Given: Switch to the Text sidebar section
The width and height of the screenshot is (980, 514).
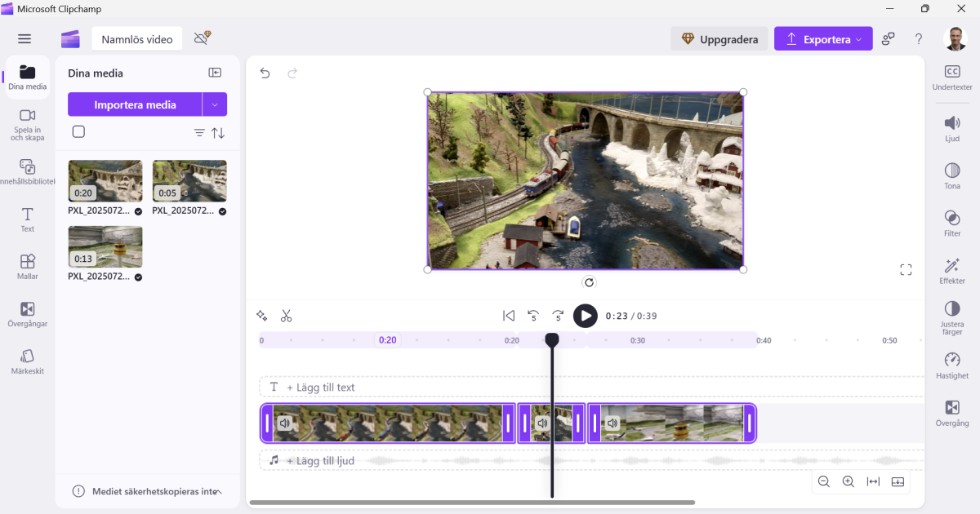Looking at the screenshot, I should pos(27,217).
